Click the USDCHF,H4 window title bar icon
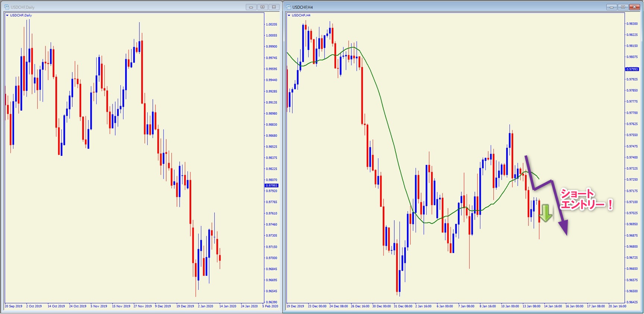 click(x=288, y=7)
